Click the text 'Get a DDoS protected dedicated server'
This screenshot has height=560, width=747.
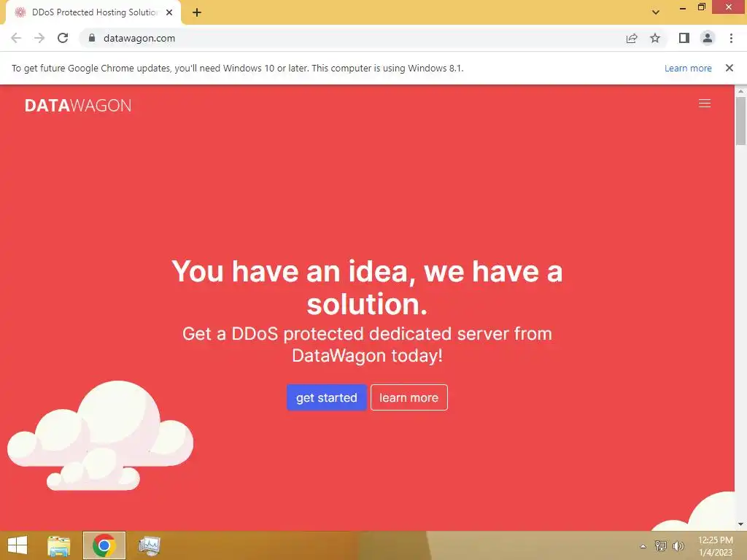point(367,344)
